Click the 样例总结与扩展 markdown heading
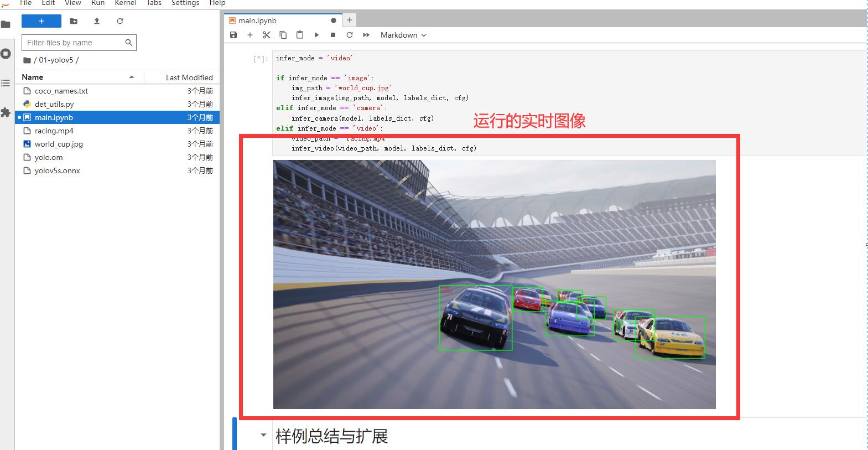868x450 pixels. click(x=332, y=436)
